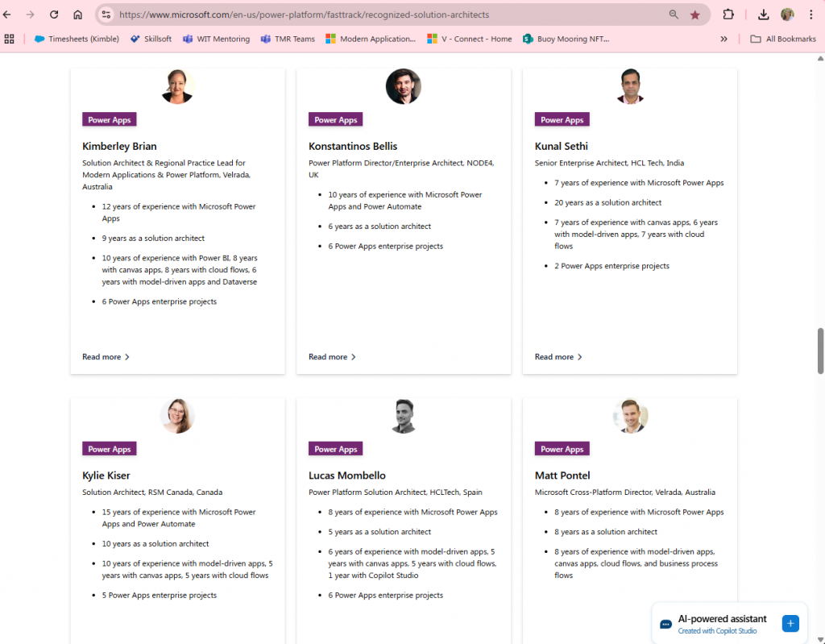Screen dimensions: 825x644
Task: Click the zoom magnifier icon in address bar
Action: click(674, 15)
